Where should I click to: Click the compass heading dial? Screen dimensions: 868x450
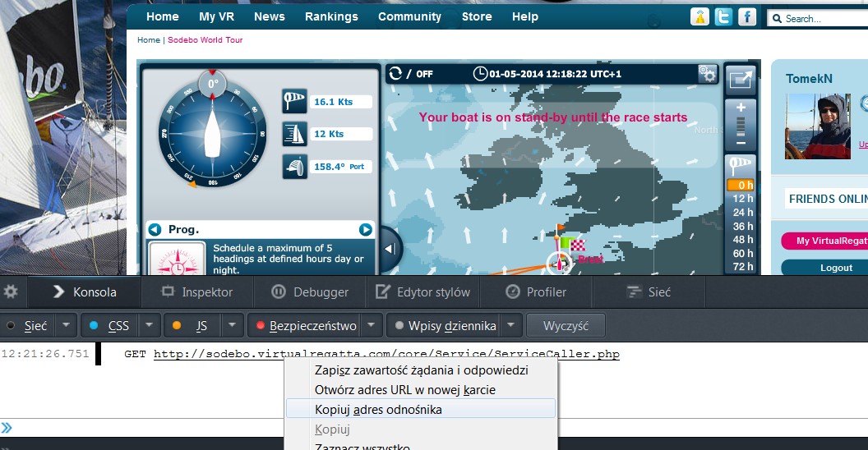[x=213, y=134]
